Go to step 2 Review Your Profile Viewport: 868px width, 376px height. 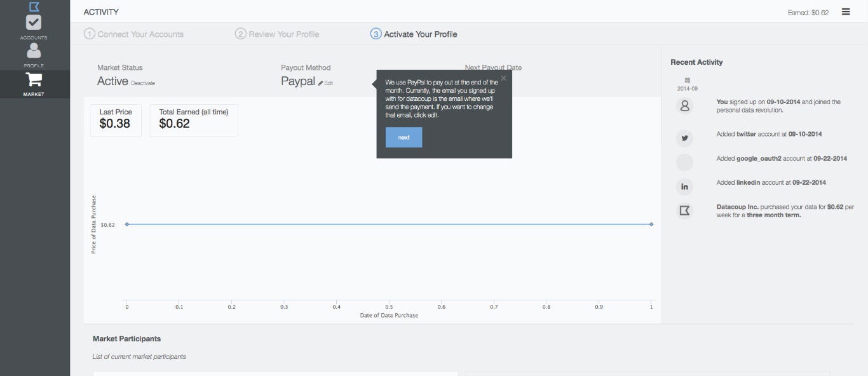click(277, 34)
